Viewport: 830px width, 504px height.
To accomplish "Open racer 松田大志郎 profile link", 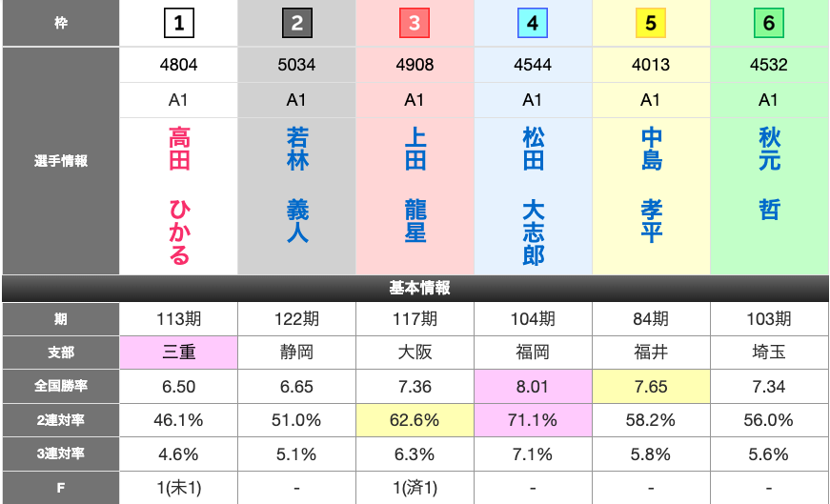I will (x=533, y=195).
